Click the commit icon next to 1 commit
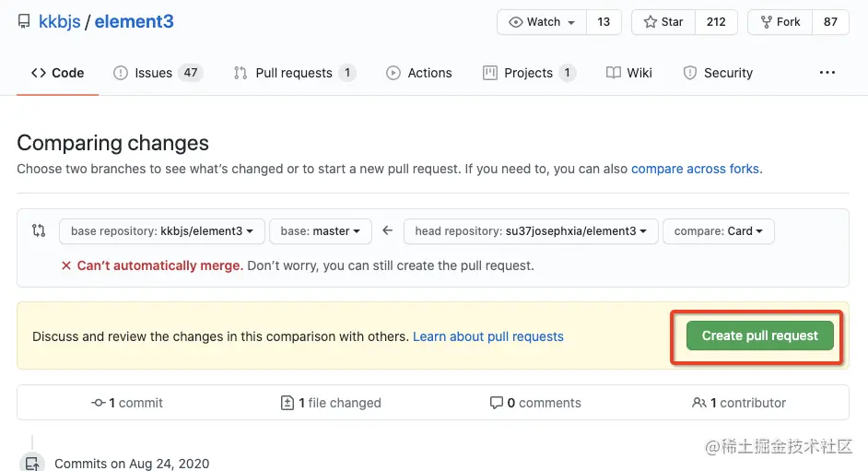 pyautogui.click(x=99, y=403)
